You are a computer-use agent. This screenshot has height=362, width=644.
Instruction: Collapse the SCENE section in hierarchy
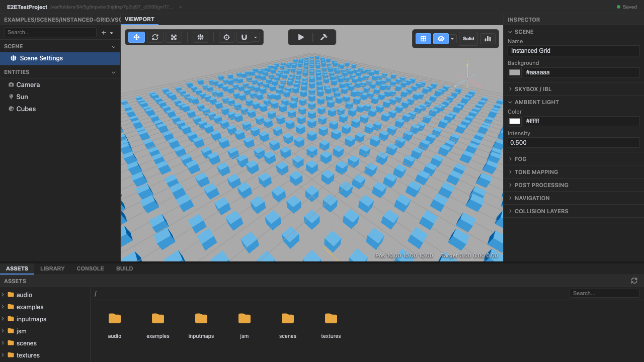point(114,46)
